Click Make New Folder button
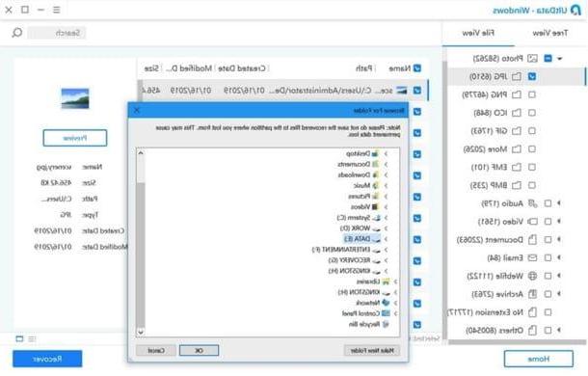This screenshot has height=376, width=588. [372, 351]
